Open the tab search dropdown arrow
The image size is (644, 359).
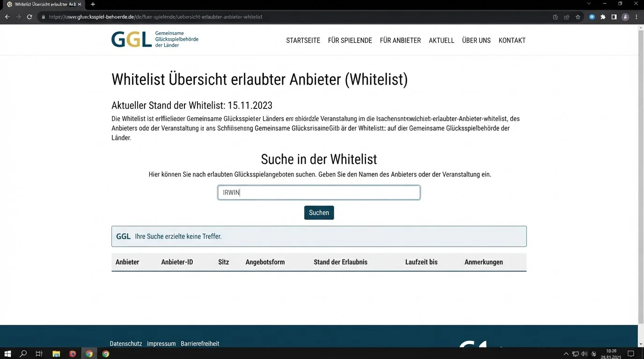tap(589, 4)
